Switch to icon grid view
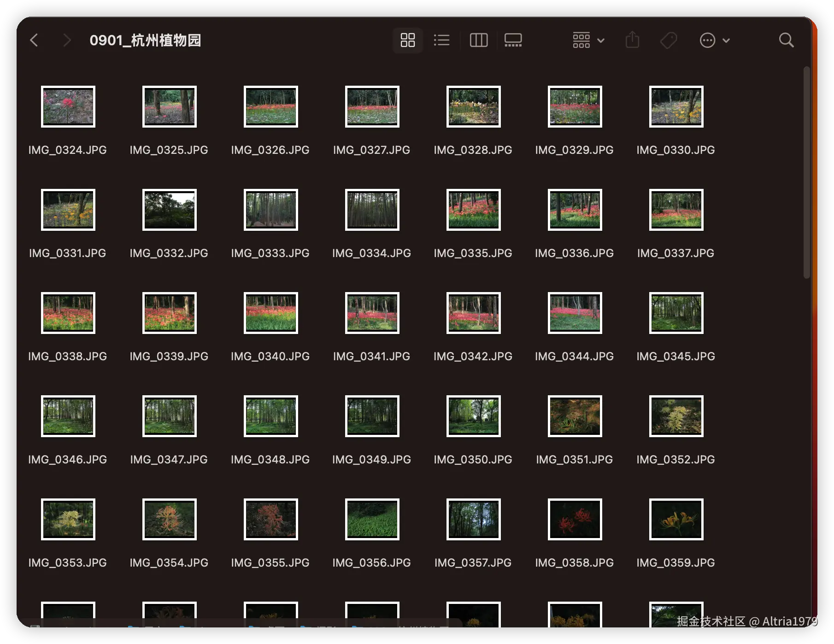The image size is (834, 644). (x=408, y=40)
